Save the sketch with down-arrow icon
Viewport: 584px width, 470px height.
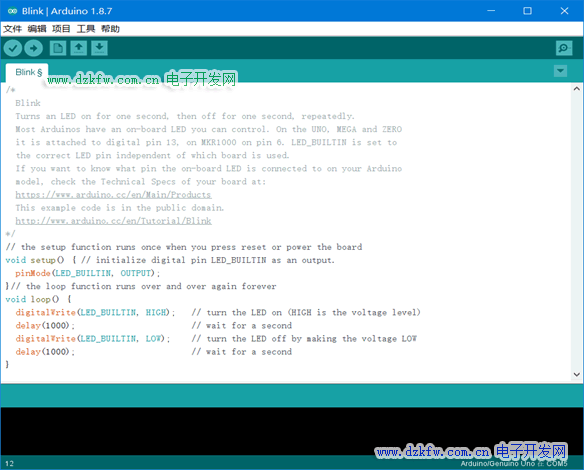99,48
